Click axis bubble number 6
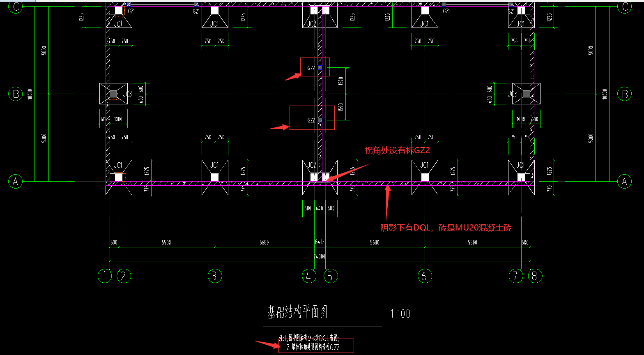This screenshot has height=355, width=644. 424,276
